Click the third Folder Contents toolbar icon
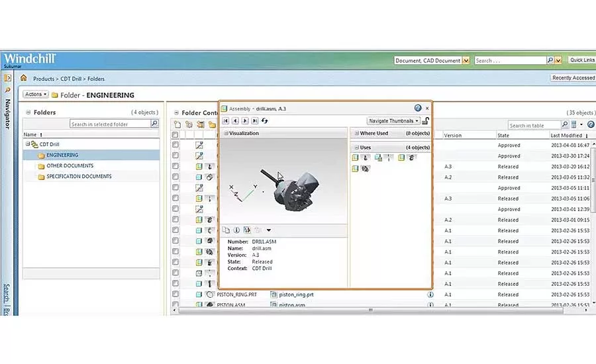 click(200, 124)
